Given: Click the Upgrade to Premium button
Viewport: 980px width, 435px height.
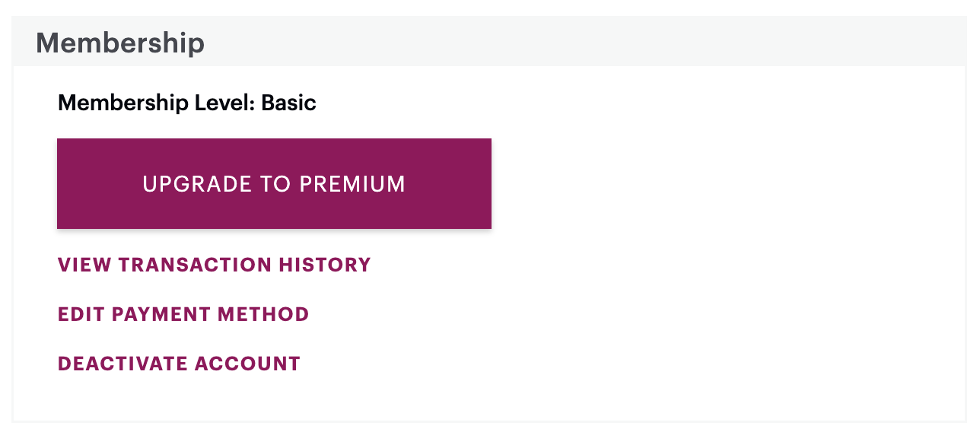Looking at the screenshot, I should [274, 183].
